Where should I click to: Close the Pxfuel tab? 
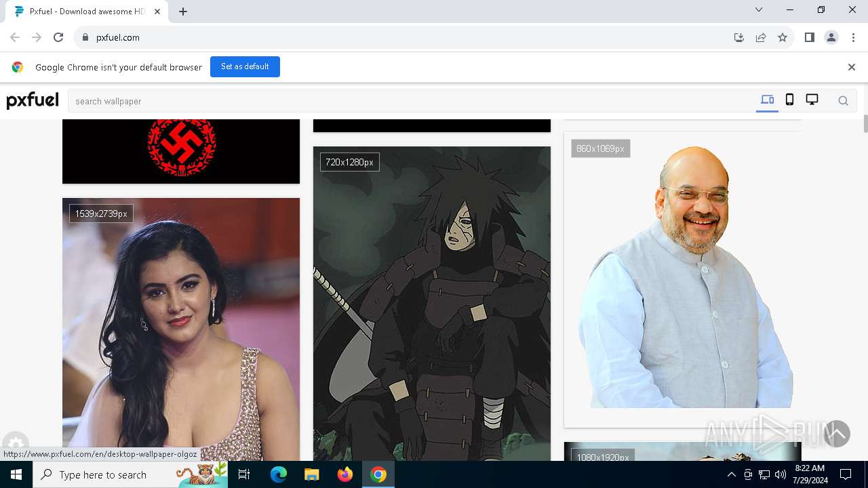point(157,12)
